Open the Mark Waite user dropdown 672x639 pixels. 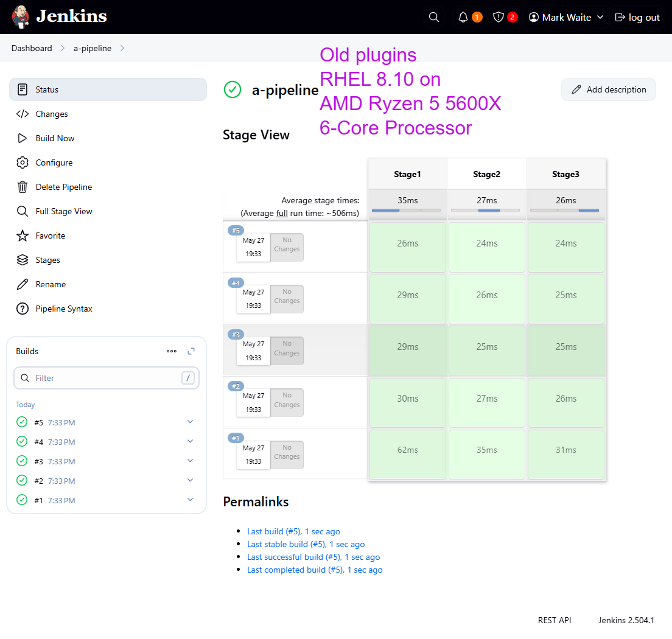tap(566, 17)
